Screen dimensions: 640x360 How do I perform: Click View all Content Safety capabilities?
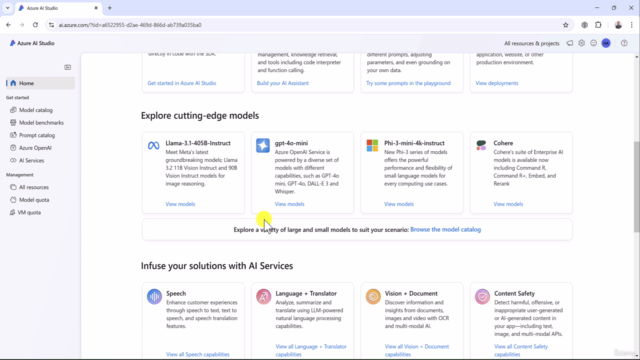click(521, 350)
